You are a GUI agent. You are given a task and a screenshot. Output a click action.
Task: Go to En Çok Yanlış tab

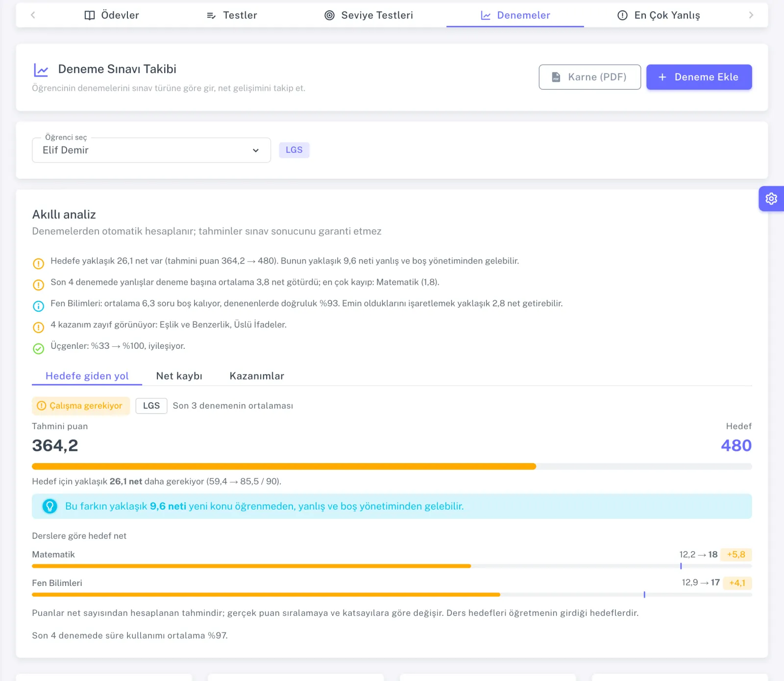[659, 15]
